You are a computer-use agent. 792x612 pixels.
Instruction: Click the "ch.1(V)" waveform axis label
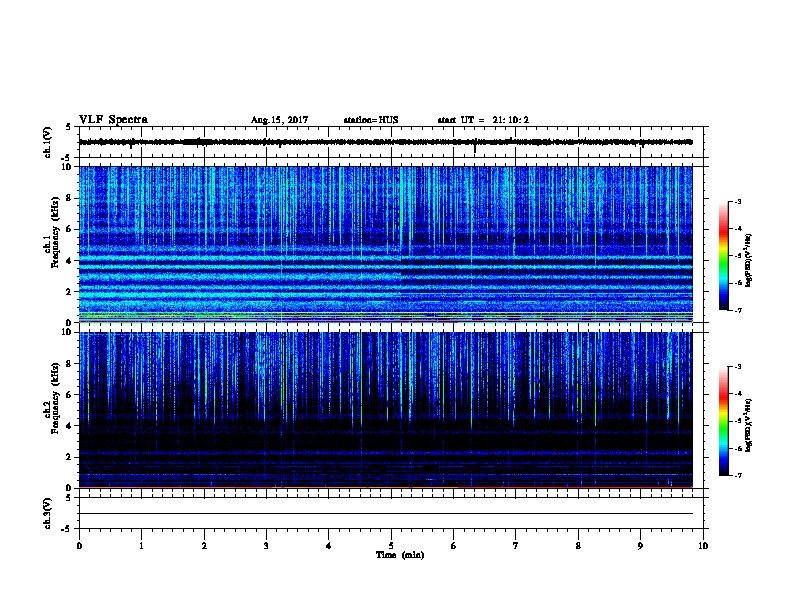[48, 142]
